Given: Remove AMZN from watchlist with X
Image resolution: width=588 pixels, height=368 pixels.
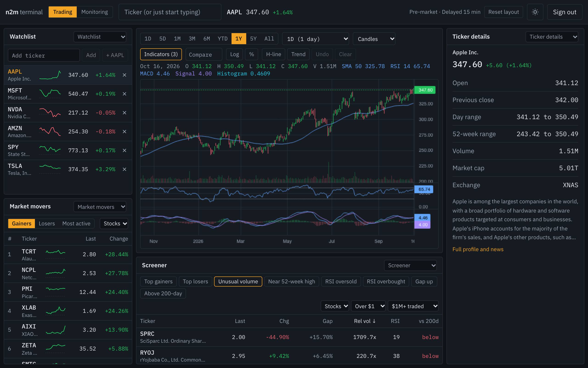Looking at the screenshot, I should pos(124,131).
